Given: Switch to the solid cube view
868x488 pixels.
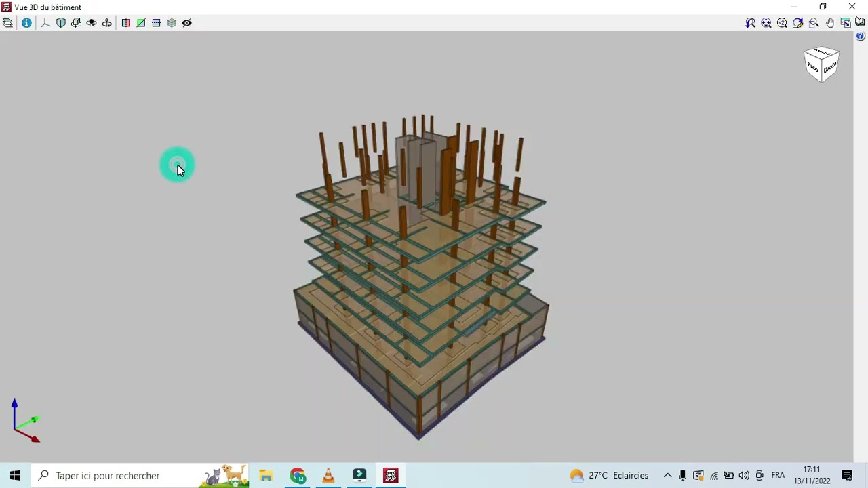Looking at the screenshot, I should (61, 23).
